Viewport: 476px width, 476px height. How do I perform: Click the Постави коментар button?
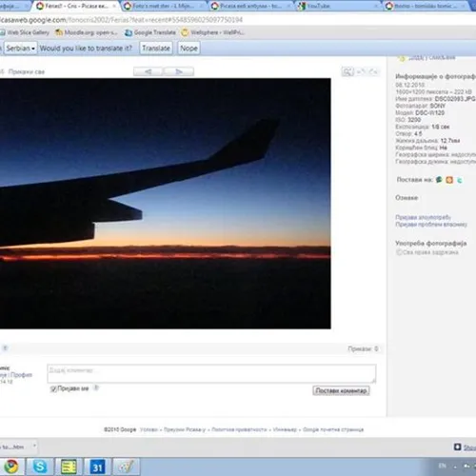(x=341, y=390)
